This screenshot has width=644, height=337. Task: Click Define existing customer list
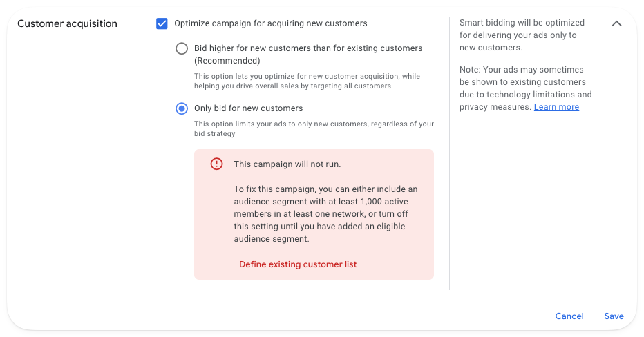(298, 264)
